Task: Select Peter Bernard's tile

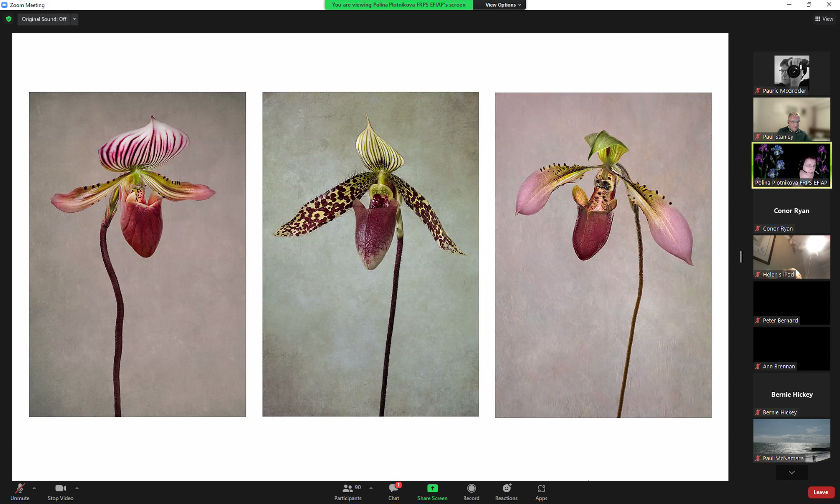Action: [x=792, y=303]
